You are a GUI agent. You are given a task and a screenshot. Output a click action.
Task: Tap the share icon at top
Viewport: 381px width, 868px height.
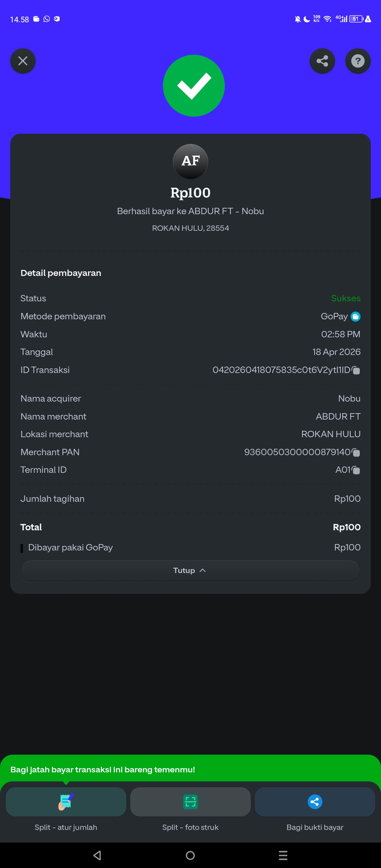pyautogui.click(x=322, y=61)
